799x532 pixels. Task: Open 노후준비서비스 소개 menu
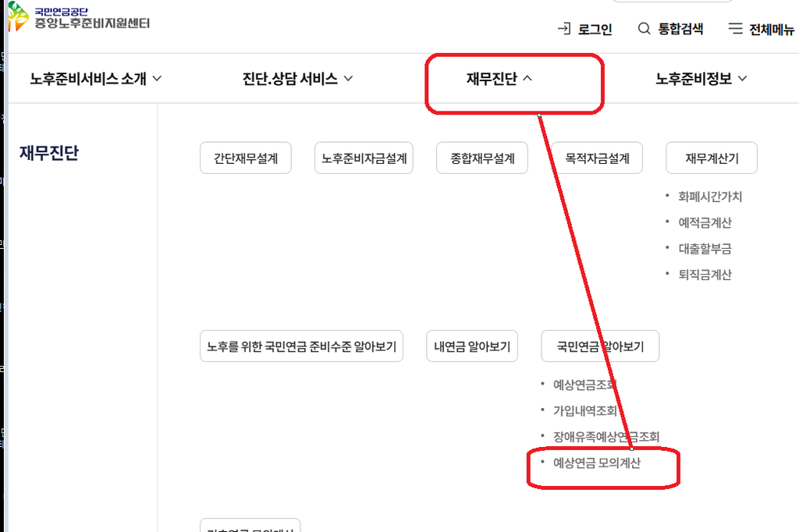point(88,79)
